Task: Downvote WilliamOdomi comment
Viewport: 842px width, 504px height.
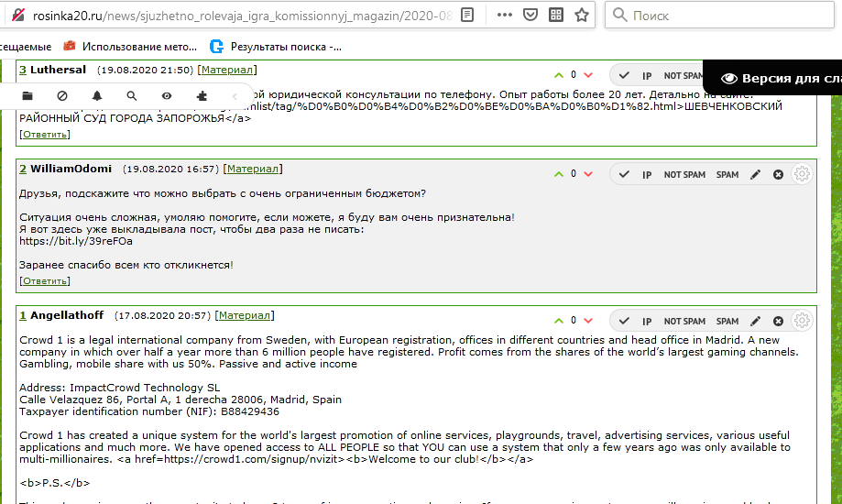Action: coord(588,174)
